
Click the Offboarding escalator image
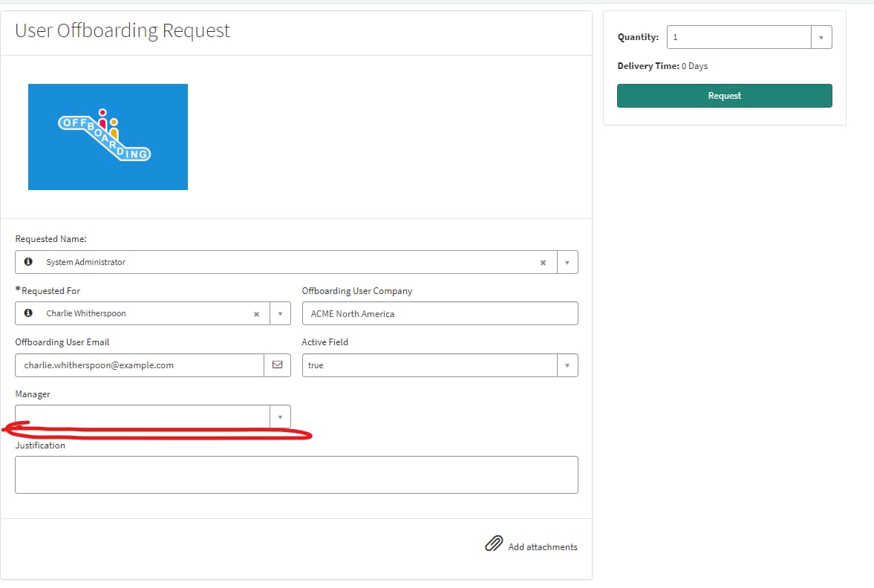click(x=108, y=137)
